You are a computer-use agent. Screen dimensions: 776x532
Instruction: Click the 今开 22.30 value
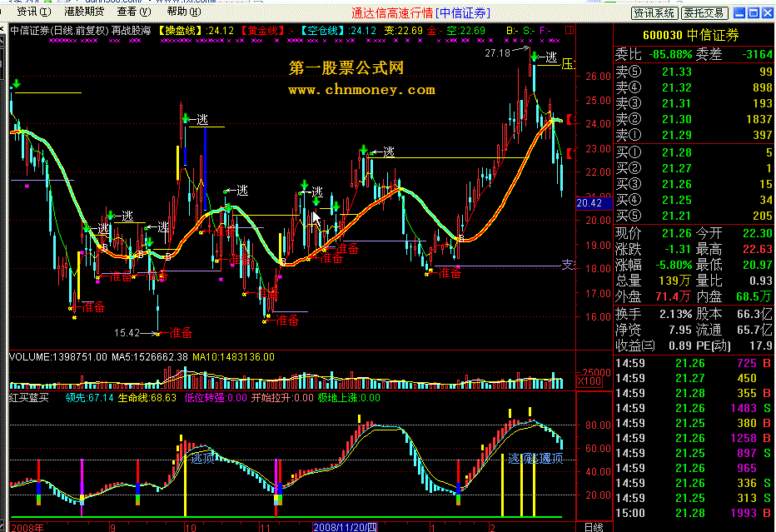click(758, 233)
